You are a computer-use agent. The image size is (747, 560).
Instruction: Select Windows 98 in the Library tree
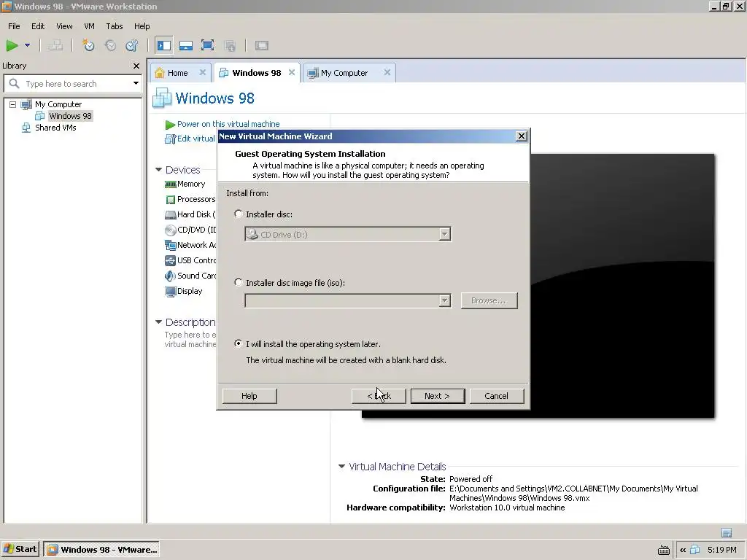(x=69, y=116)
